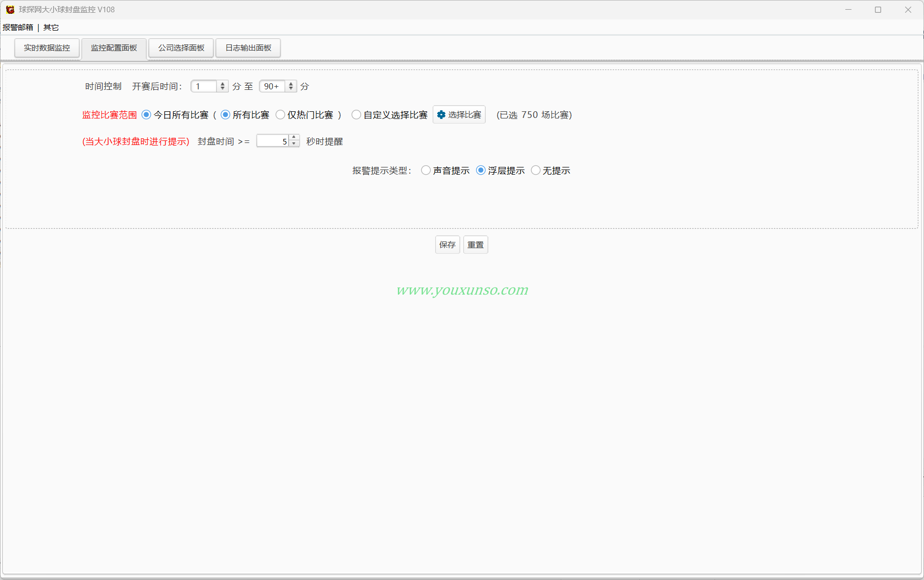Switch to the 实时数据监控 tab

47,48
